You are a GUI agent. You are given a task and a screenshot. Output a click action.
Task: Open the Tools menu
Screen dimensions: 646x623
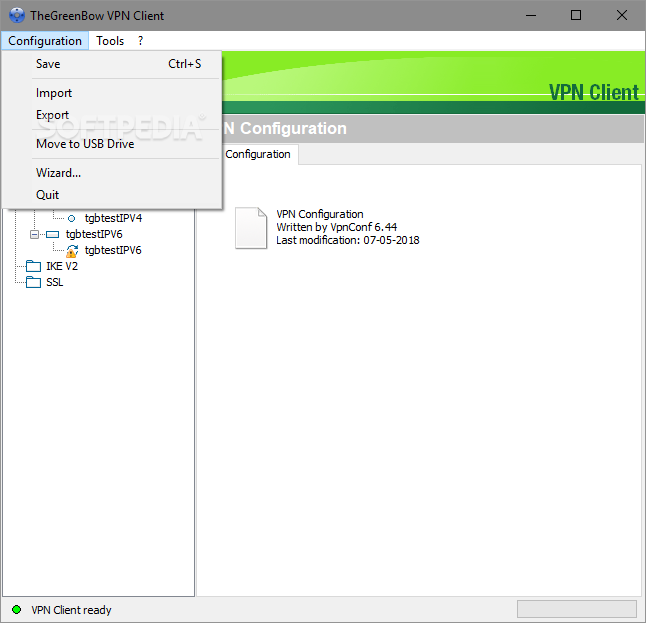110,41
